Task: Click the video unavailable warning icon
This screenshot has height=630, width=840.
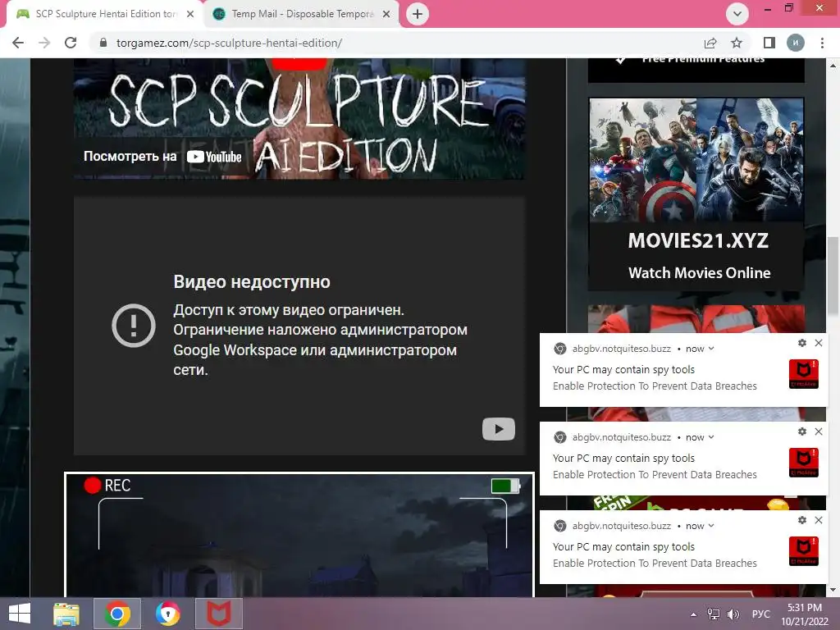Action: pos(134,325)
